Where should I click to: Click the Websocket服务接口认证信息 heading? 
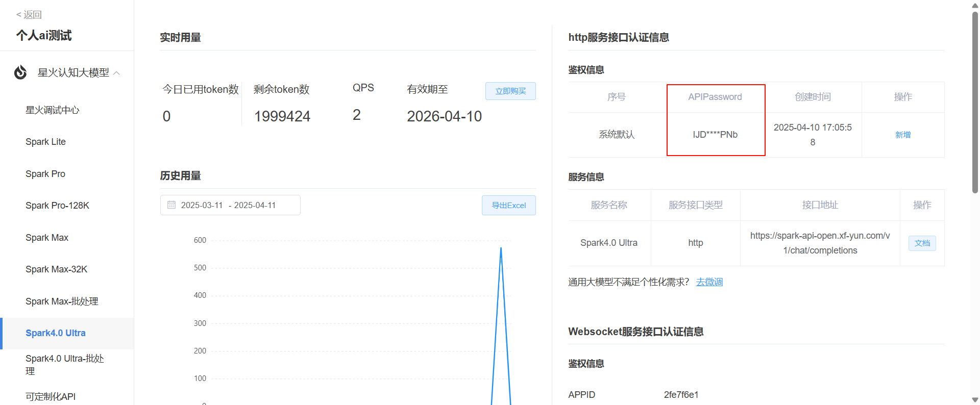pos(636,332)
